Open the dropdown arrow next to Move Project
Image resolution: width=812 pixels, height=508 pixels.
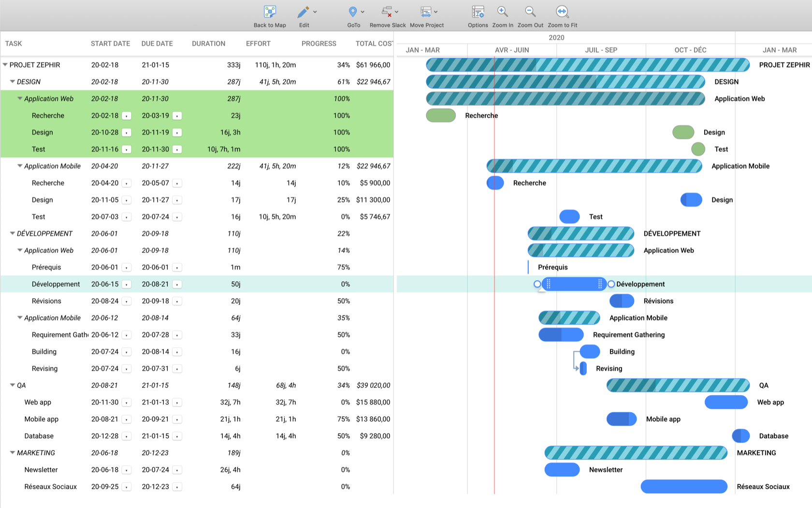click(x=436, y=11)
